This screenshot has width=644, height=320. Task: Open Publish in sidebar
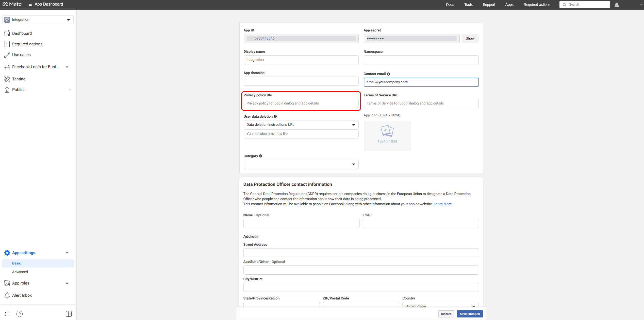(19, 90)
